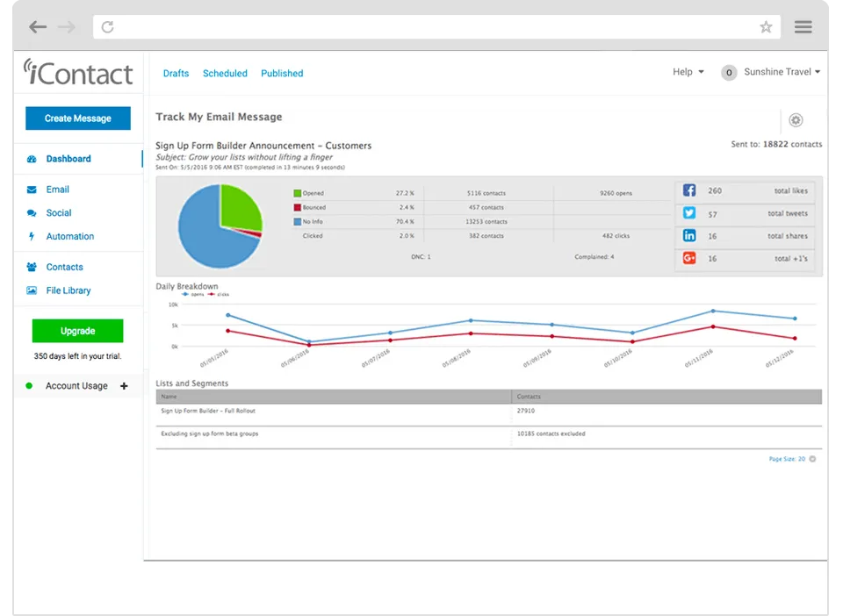Open the browser hamburger menu
The image size is (843, 616).
pos(803,27)
